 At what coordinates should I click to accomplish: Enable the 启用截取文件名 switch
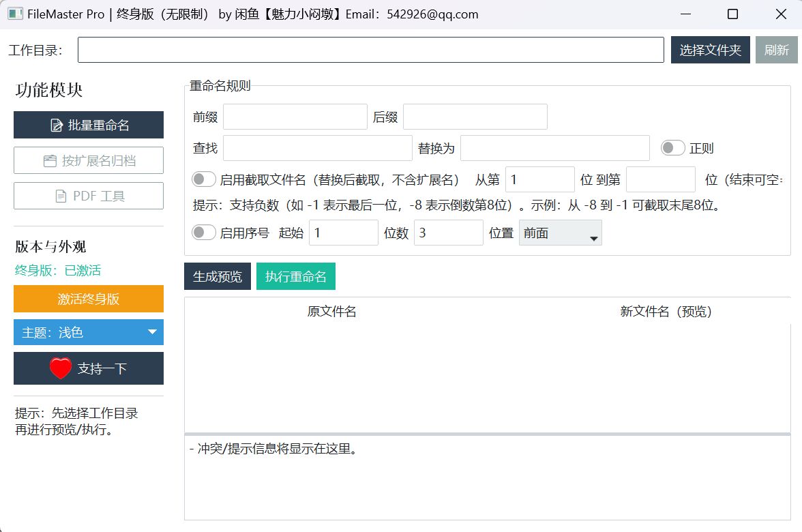(x=203, y=177)
